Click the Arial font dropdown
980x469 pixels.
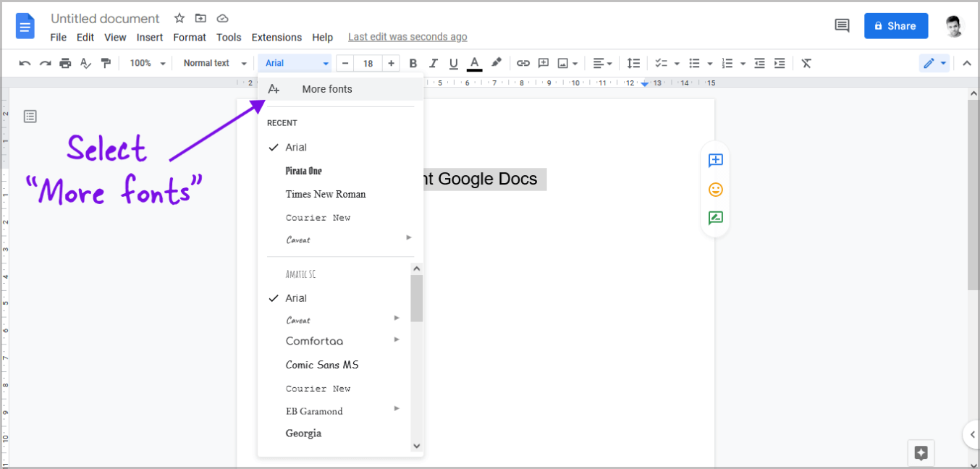pyautogui.click(x=295, y=64)
